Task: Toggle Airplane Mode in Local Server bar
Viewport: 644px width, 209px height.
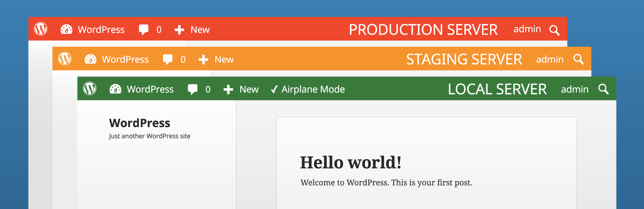Action: 308,89
